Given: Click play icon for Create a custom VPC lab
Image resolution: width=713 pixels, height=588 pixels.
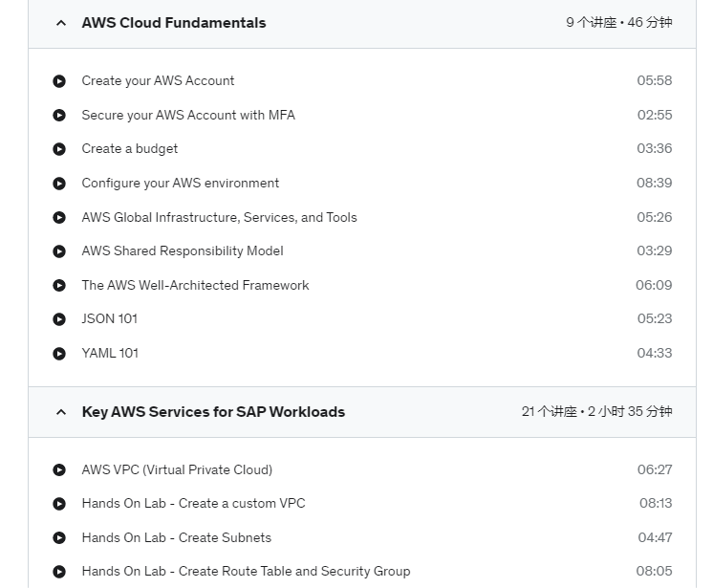Looking at the screenshot, I should point(59,504).
